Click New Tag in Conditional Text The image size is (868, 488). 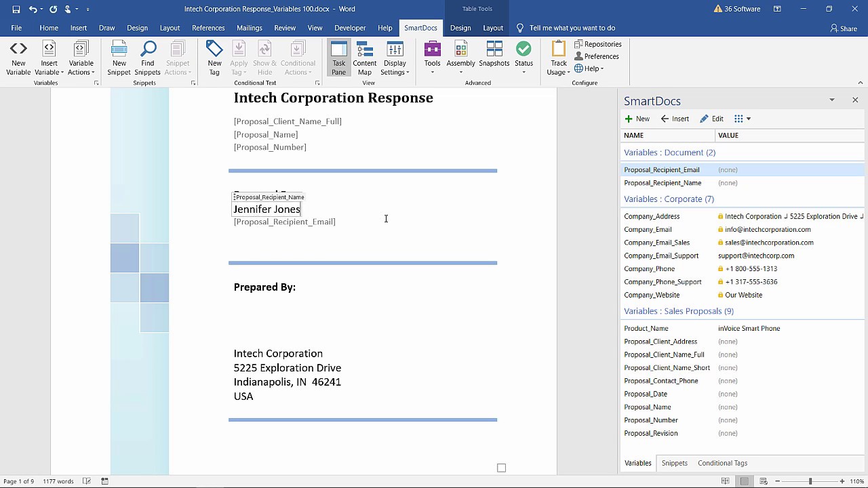214,58
